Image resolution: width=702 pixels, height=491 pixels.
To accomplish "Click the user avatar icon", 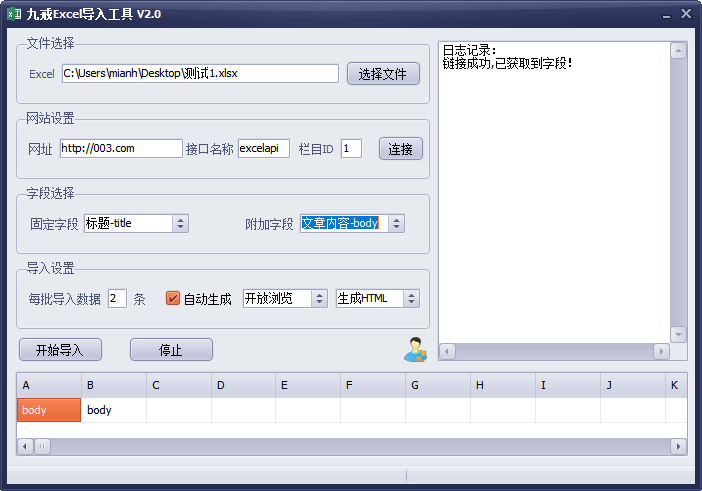I will click(415, 350).
